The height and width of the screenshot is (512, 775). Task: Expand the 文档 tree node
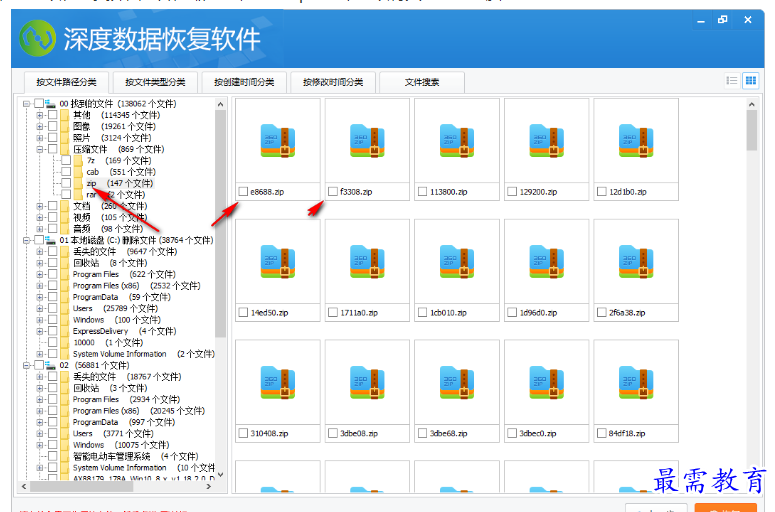coord(40,206)
